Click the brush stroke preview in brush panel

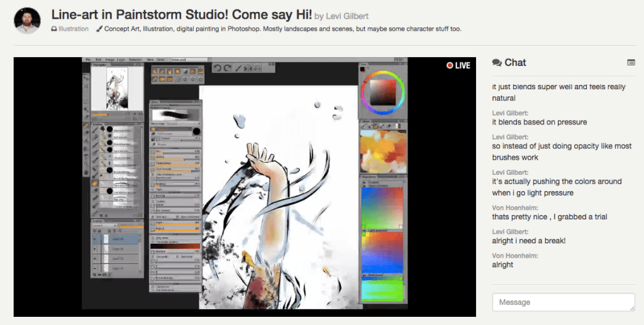point(175,114)
